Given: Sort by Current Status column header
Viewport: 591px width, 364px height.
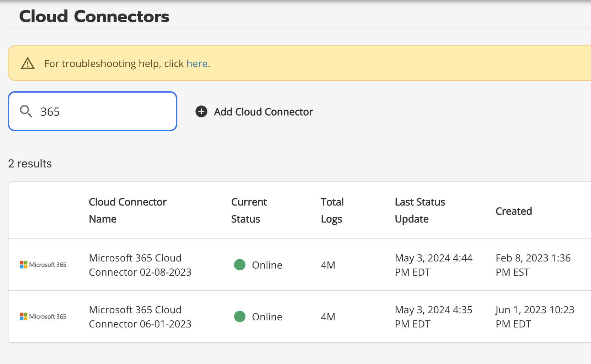Looking at the screenshot, I should (249, 210).
